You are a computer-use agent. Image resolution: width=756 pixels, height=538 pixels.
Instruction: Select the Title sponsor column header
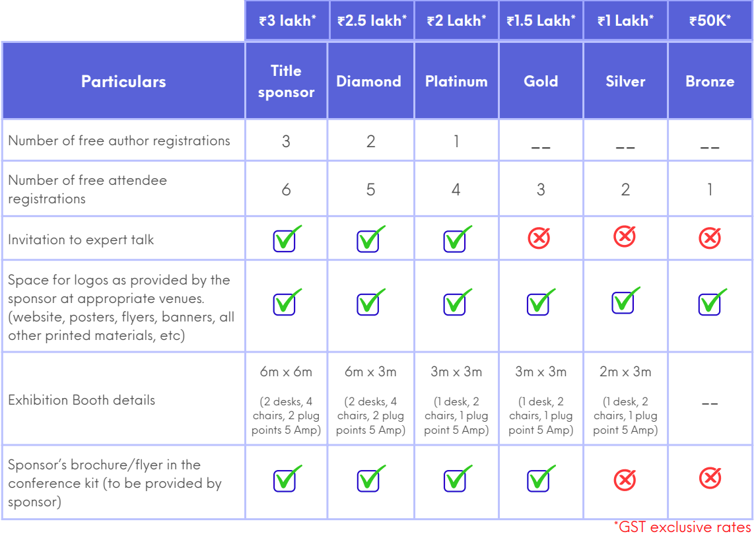point(286,81)
